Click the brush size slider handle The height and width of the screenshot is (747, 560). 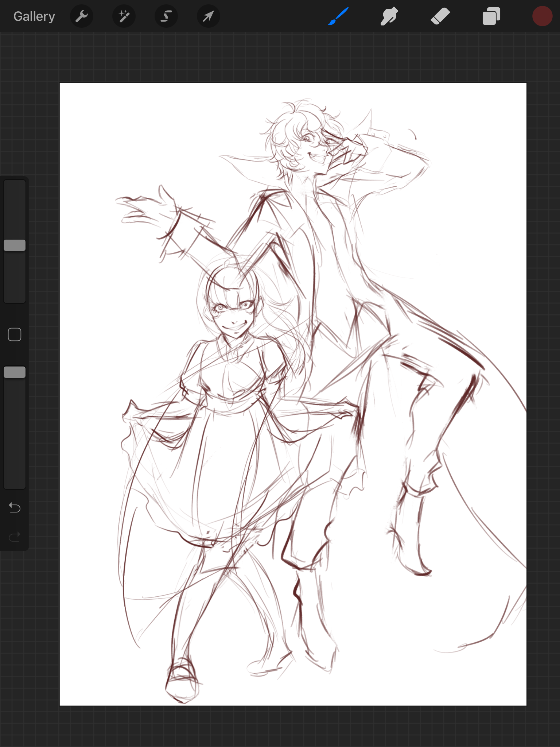point(15,245)
